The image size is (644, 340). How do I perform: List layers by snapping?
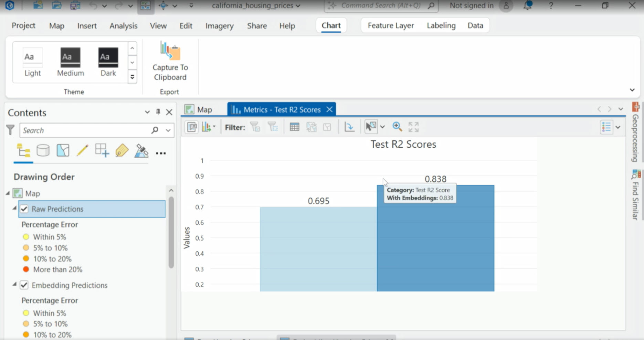(102, 151)
